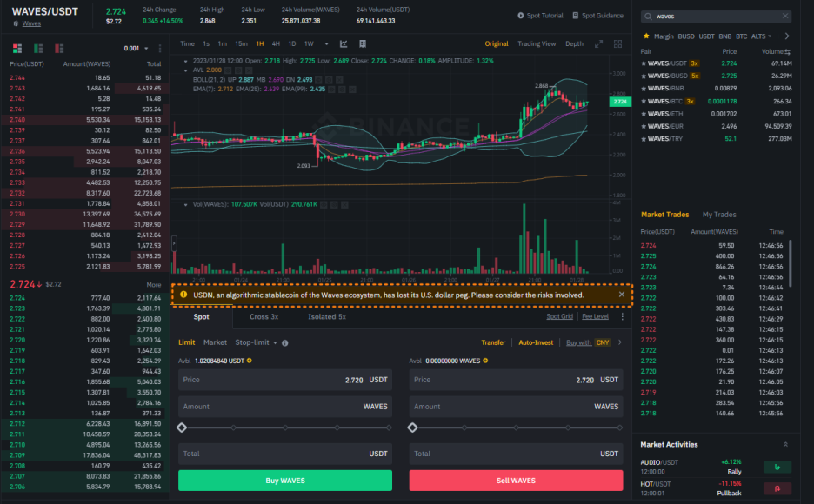Collapse the candle info legend arrow
Screen dimensions: 814x504
[x=185, y=61]
